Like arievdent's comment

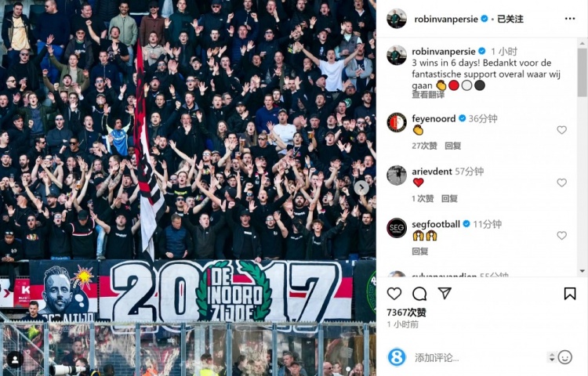pos(561,183)
